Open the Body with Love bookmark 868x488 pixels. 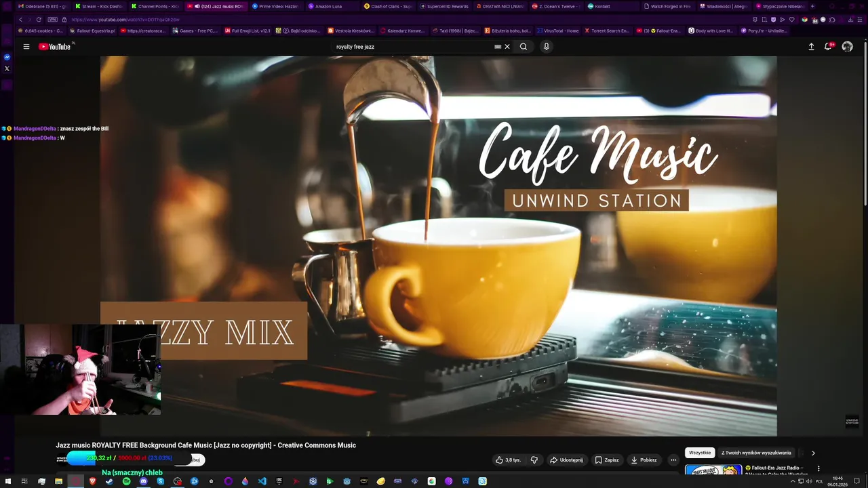(x=711, y=30)
